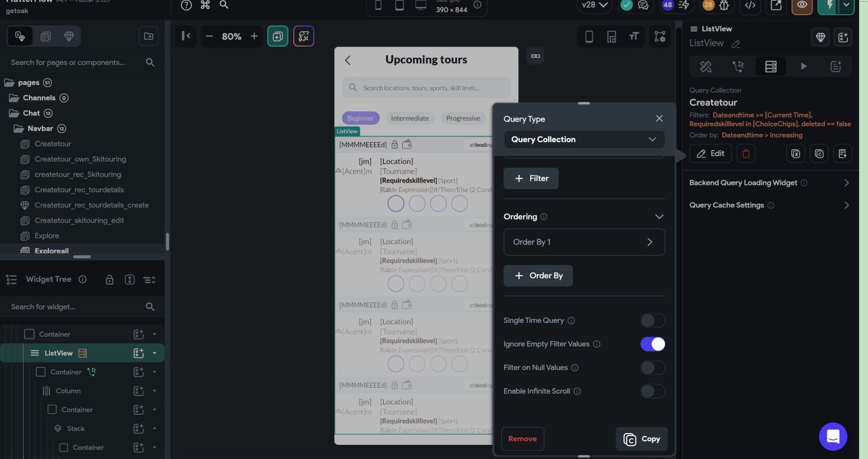This screenshot has height=459, width=868.
Task: Collapse the Ordering section in the query dialog
Action: tap(659, 216)
